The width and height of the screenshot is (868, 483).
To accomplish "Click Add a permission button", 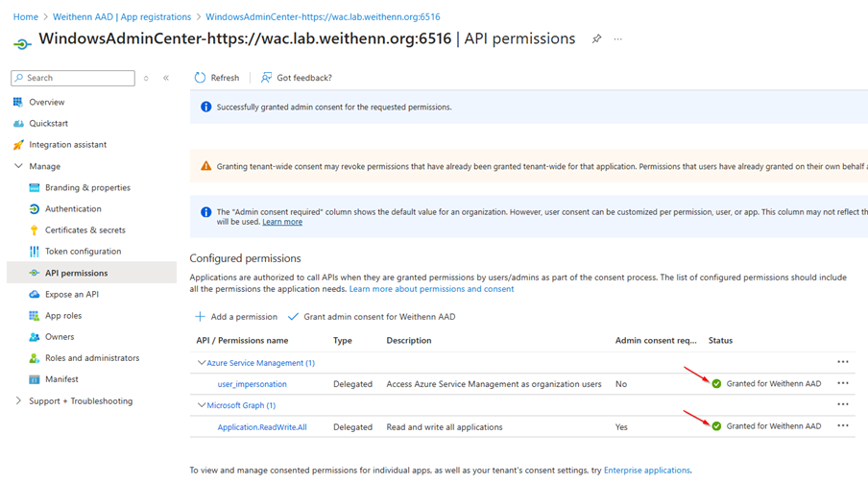I will tap(236, 317).
